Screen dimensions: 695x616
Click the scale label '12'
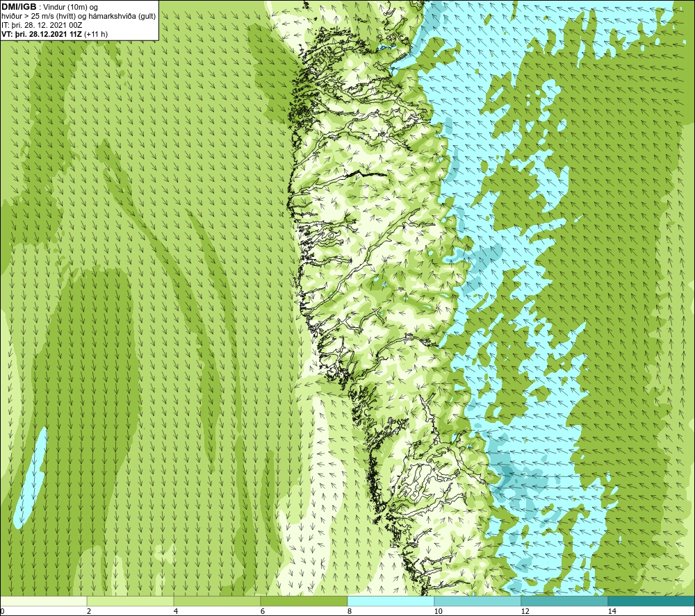[x=525, y=611]
